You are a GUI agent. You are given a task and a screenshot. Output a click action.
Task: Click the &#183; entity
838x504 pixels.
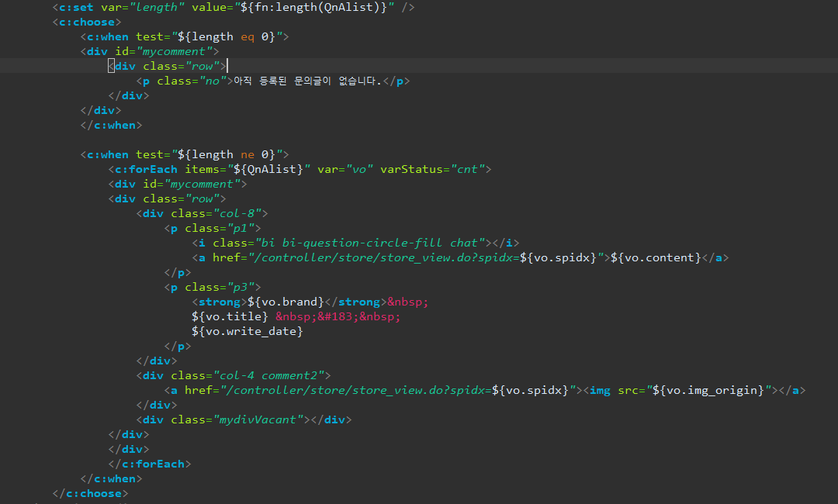coord(338,316)
